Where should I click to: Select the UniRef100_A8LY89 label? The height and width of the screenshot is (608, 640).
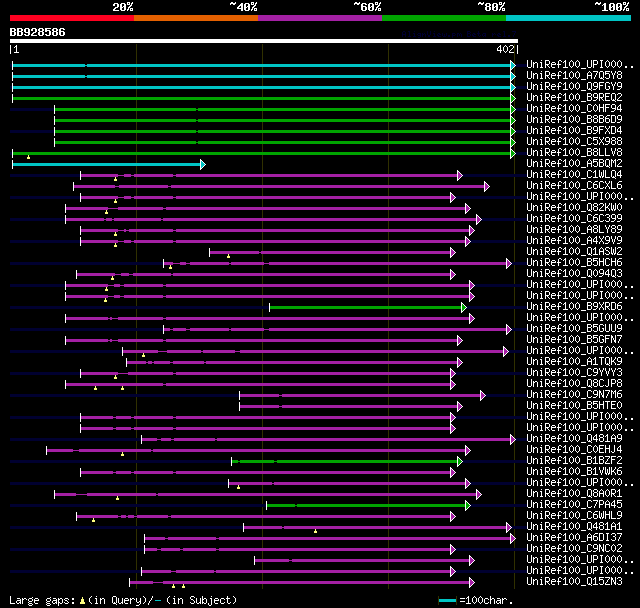pos(574,230)
